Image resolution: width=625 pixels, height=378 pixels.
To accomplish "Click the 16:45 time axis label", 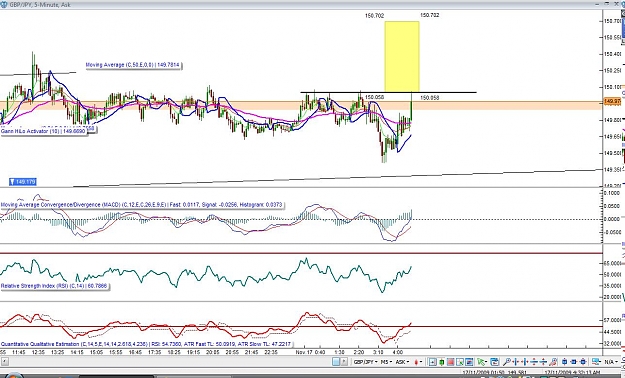I will pyautogui.click(x=135, y=352).
